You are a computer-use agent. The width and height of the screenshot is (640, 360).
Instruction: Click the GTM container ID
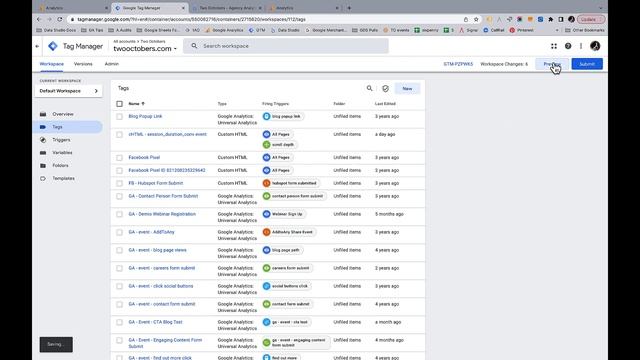458,64
